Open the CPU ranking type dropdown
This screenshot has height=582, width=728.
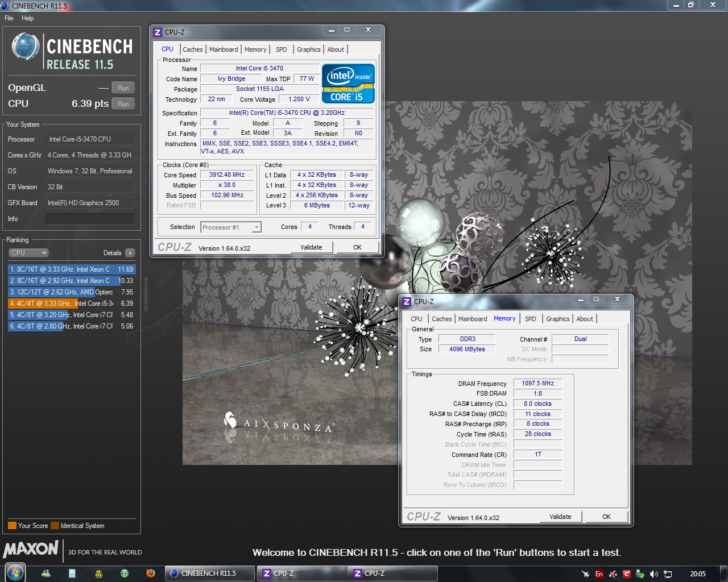coord(28,253)
